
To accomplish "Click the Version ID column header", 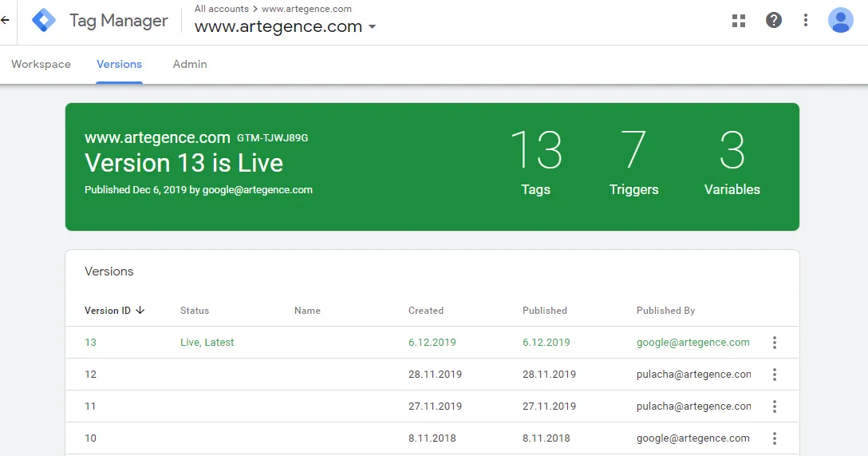I will pyautogui.click(x=108, y=311).
